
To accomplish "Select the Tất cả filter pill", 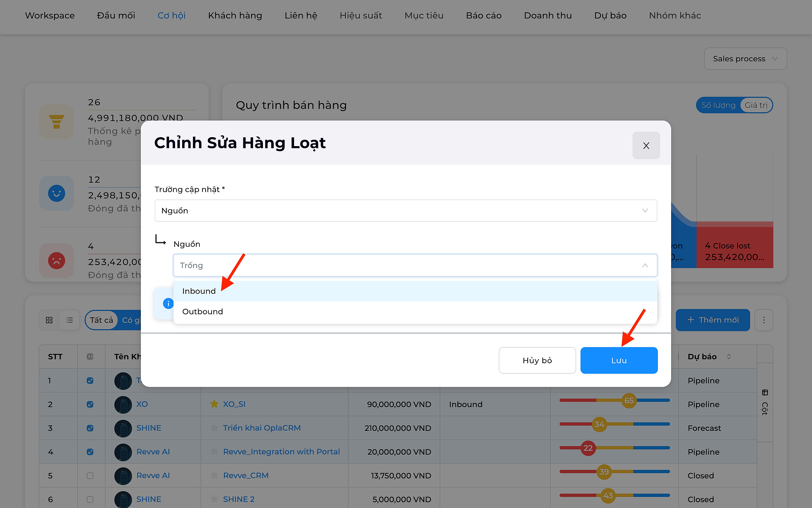I will tap(101, 320).
